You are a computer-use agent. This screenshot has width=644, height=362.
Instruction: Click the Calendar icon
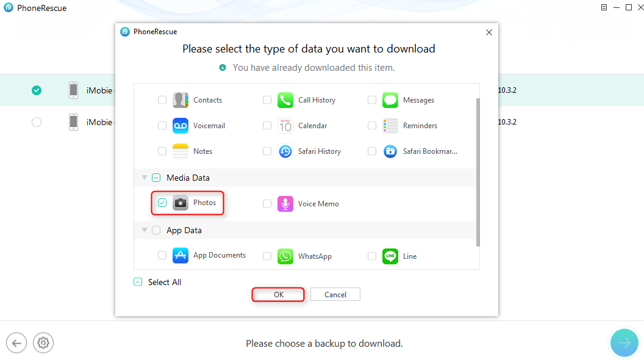pos(285,126)
